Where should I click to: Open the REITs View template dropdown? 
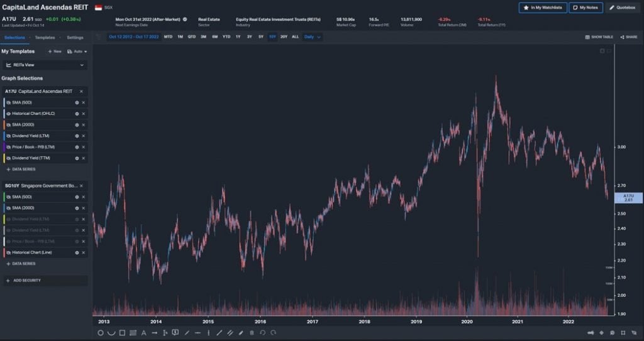point(45,65)
